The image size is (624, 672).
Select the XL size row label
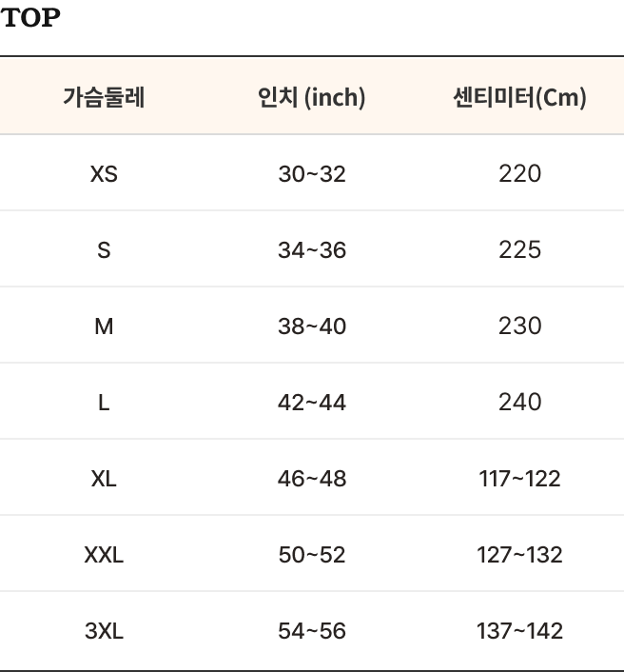[x=104, y=478]
